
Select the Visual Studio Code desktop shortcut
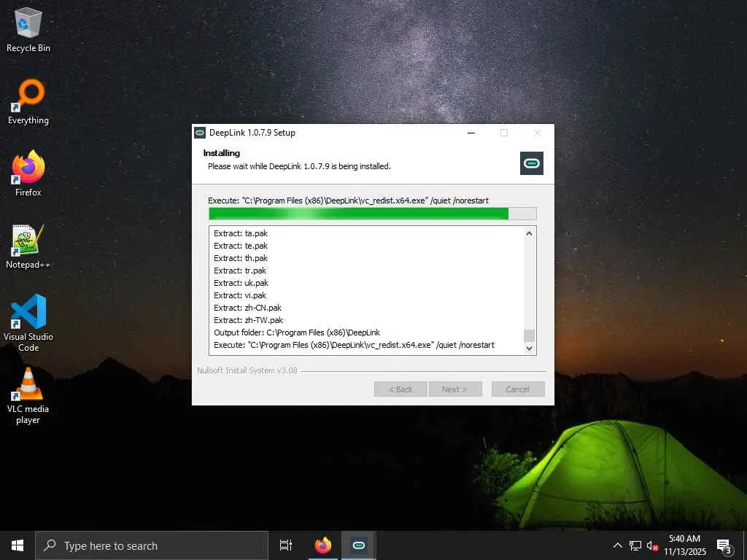pos(28,323)
